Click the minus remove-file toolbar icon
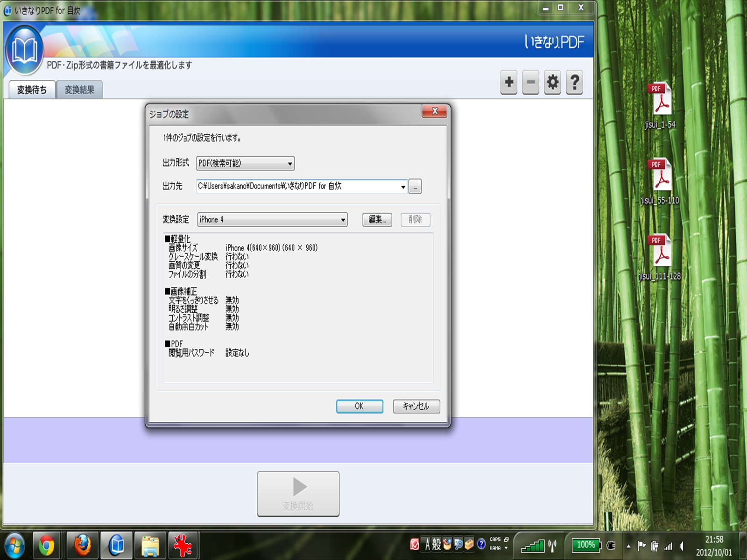The image size is (747, 560). point(531,83)
